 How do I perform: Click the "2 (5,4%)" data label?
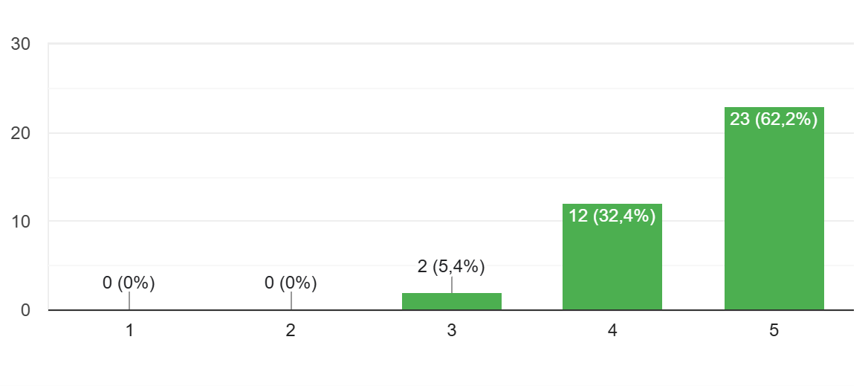[x=452, y=266]
